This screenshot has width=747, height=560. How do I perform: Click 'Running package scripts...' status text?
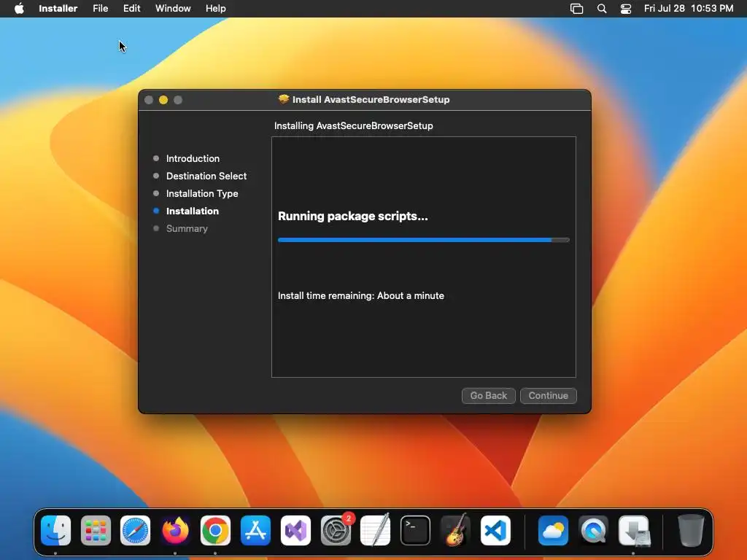coord(352,216)
